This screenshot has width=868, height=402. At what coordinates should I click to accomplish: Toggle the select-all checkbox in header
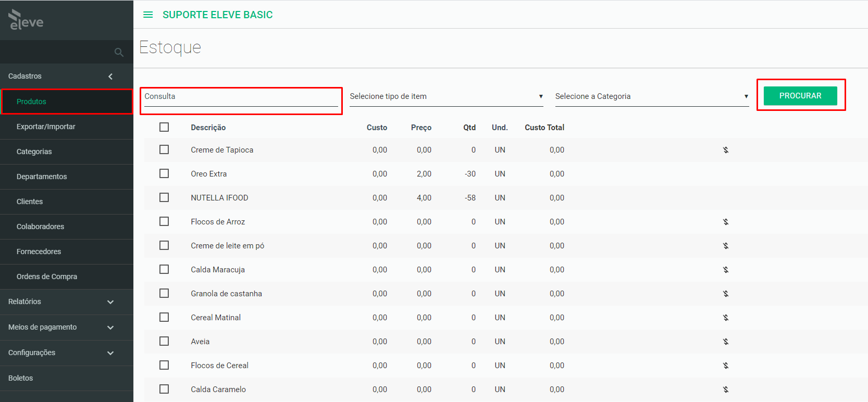pyautogui.click(x=164, y=127)
